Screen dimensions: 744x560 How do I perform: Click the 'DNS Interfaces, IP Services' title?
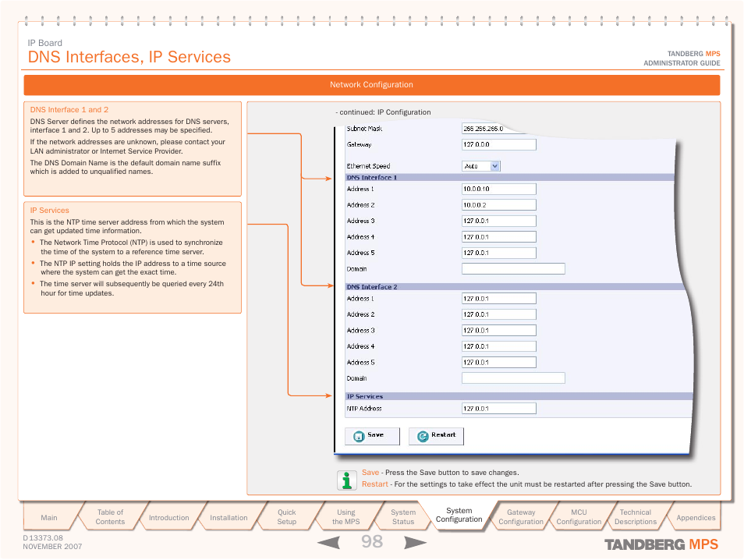click(129, 57)
